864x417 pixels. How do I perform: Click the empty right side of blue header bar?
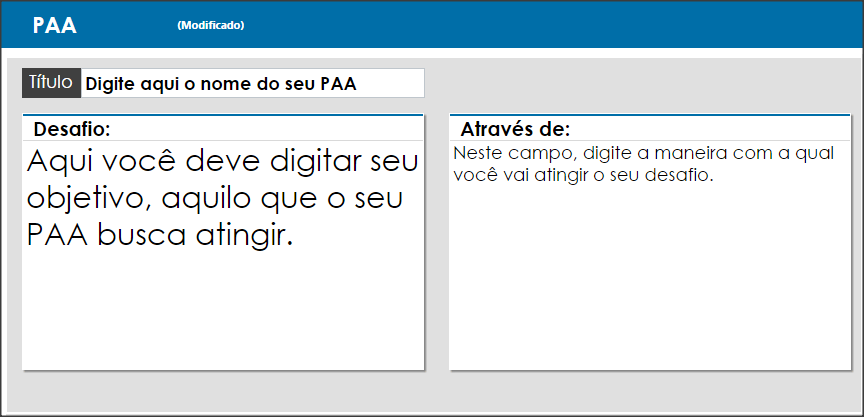[551, 25]
